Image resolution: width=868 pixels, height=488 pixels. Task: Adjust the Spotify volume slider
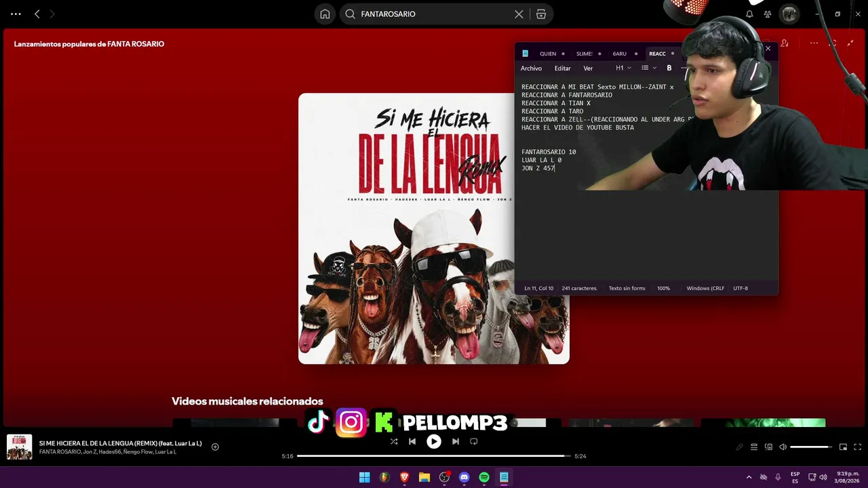click(811, 447)
